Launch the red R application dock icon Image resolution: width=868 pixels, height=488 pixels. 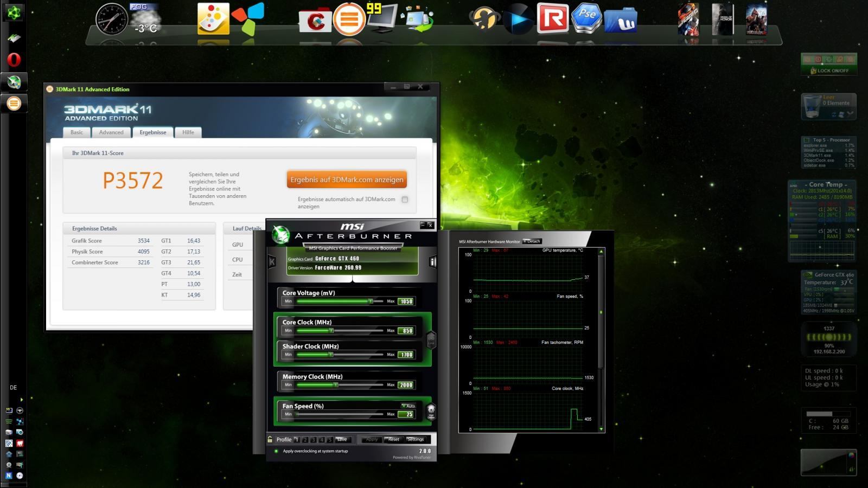coord(552,18)
